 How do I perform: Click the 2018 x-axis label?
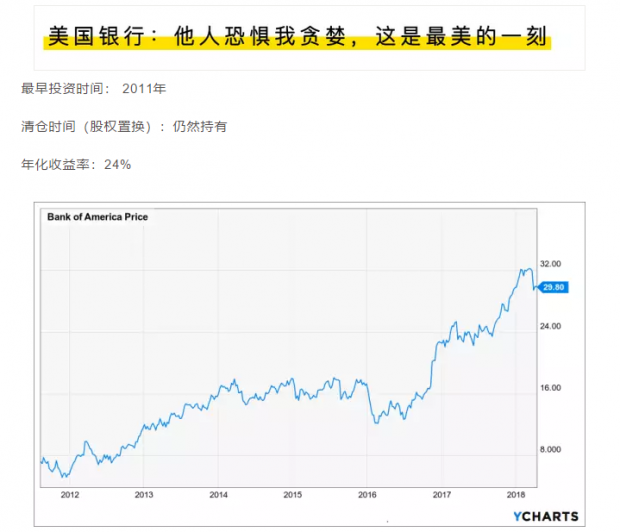[516, 494]
